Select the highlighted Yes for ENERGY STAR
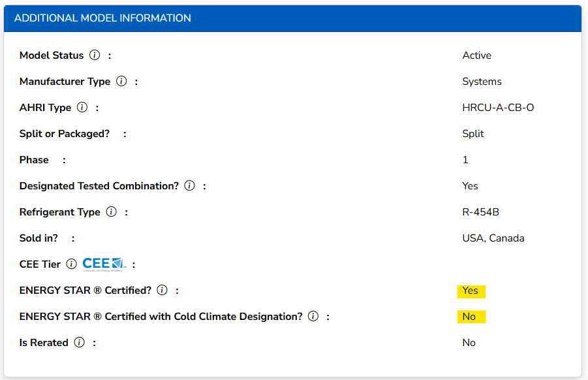Image resolution: width=588 pixels, height=380 pixels. pos(471,291)
